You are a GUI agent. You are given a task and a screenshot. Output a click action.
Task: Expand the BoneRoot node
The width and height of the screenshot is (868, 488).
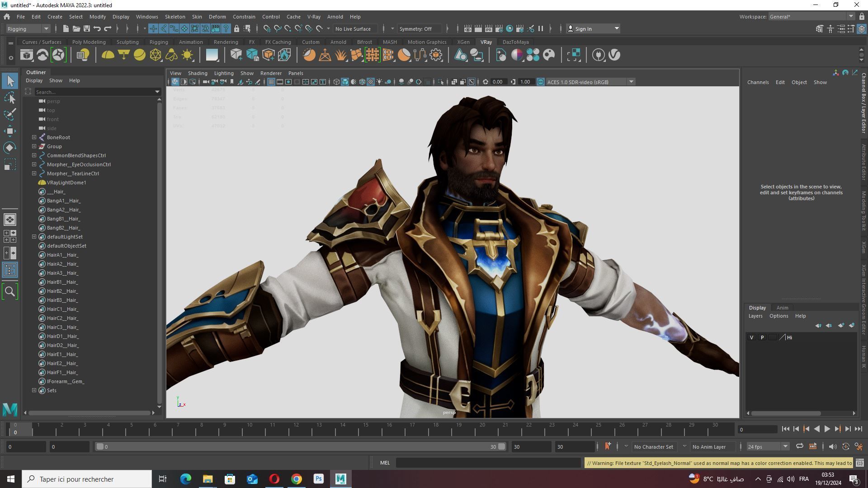click(34, 137)
